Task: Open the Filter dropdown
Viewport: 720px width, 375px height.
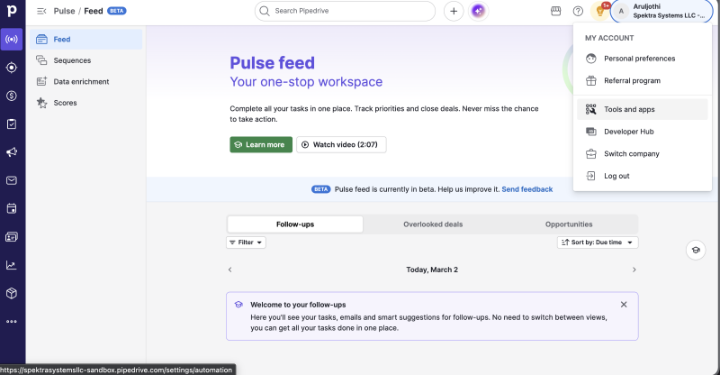Action: click(x=246, y=242)
